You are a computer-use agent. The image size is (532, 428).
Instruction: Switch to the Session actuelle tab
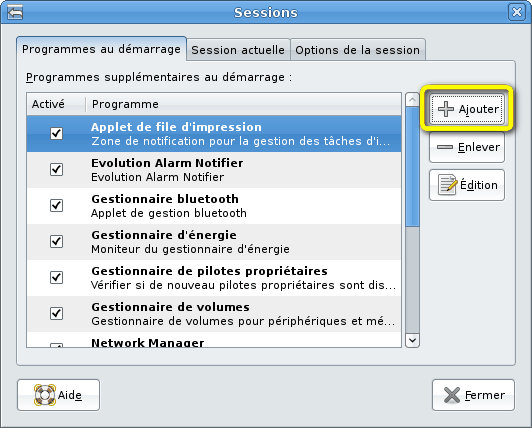[238, 50]
